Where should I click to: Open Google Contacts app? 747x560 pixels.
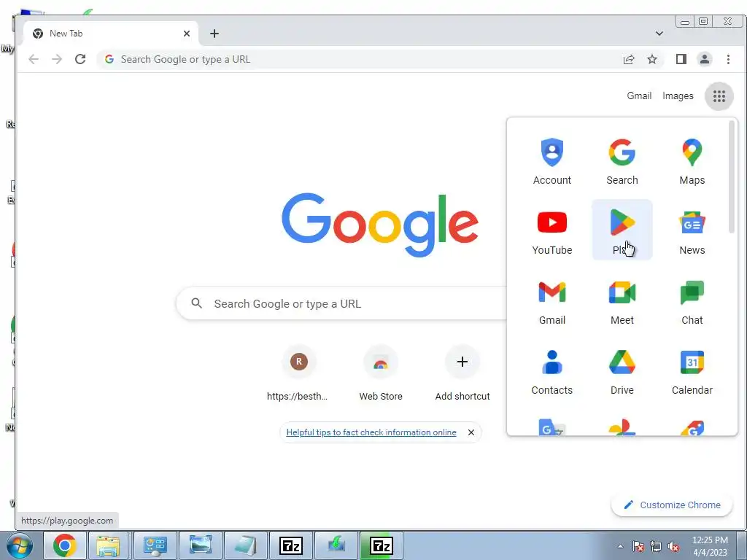(x=551, y=370)
